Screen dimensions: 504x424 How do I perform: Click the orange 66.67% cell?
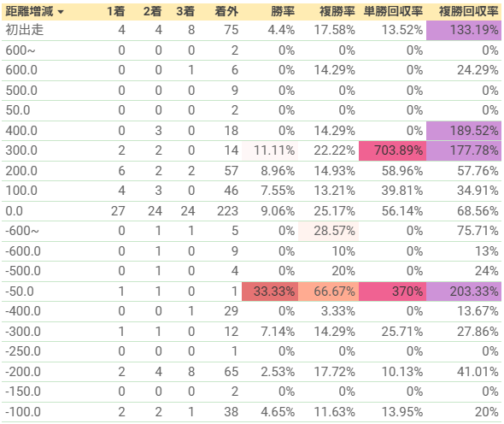328,291
